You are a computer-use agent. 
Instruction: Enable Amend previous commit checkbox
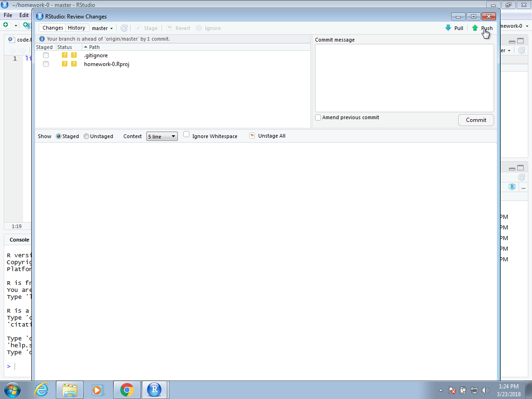point(318,118)
